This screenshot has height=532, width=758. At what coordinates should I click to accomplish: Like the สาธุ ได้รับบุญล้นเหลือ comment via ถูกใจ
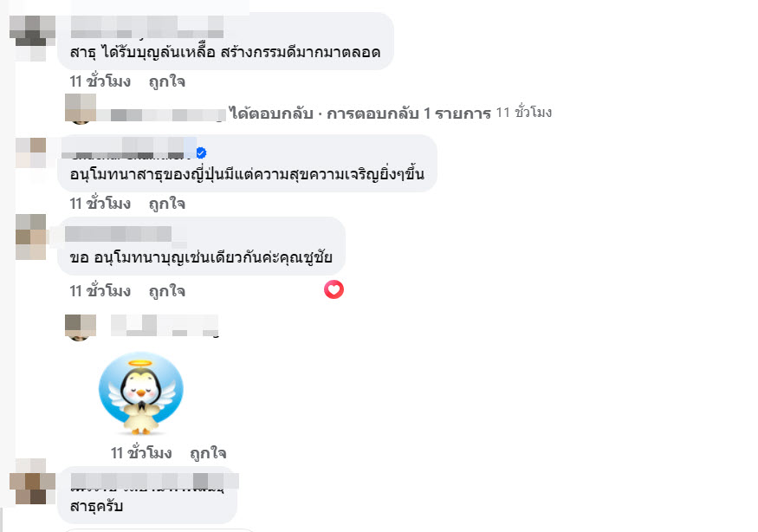(x=167, y=81)
